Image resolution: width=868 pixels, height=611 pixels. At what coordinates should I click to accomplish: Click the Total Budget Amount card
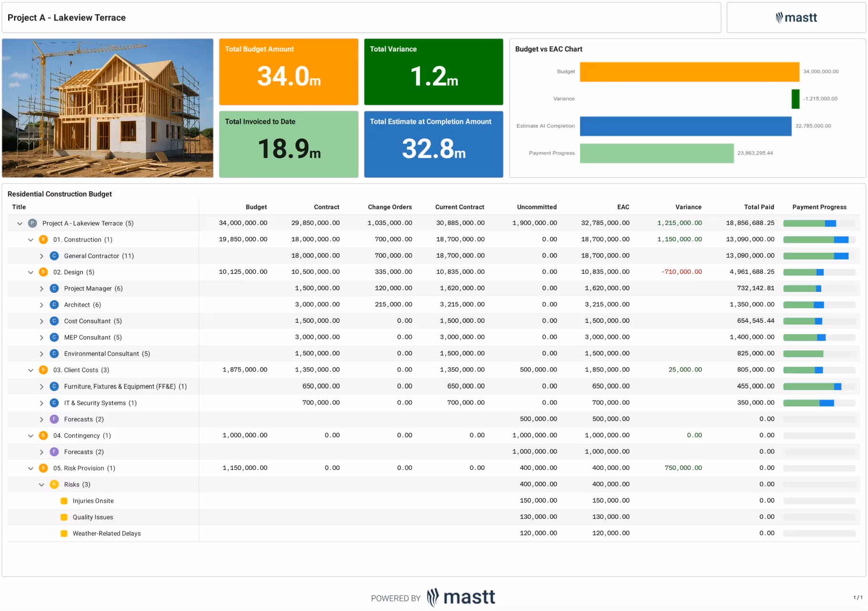coord(288,72)
